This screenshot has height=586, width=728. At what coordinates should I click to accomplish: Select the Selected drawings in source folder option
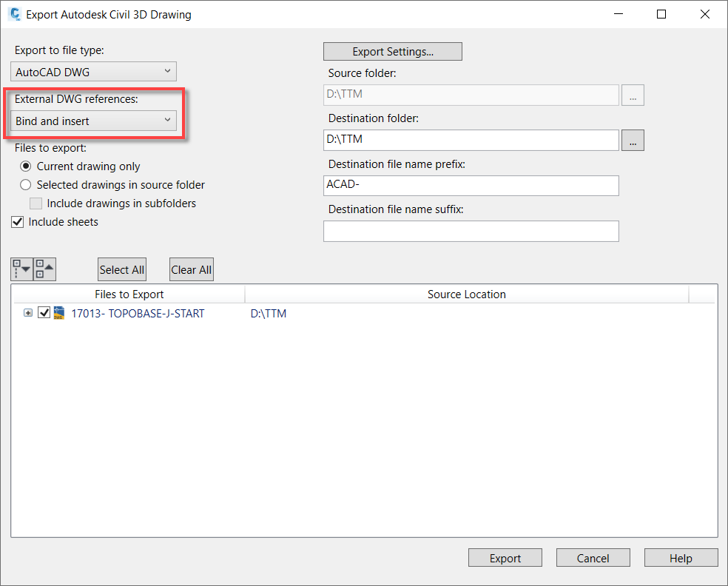tap(25, 184)
